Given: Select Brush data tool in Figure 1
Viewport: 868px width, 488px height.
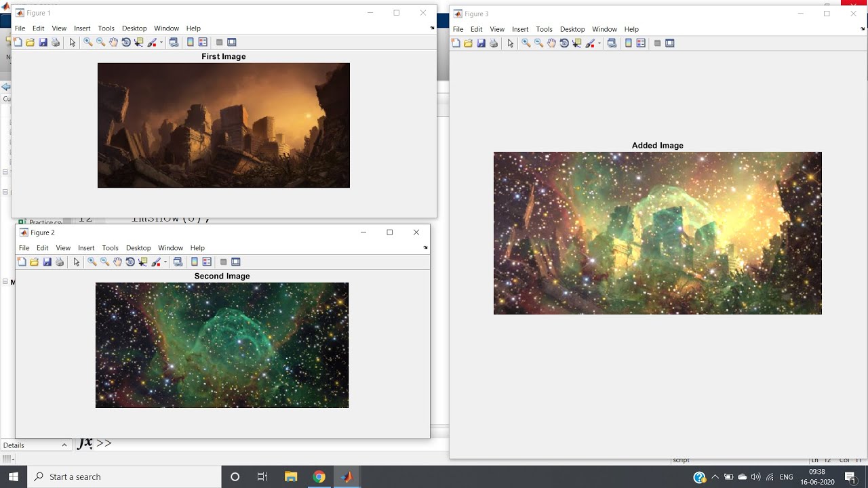Looking at the screenshot, I should [152, 42].
